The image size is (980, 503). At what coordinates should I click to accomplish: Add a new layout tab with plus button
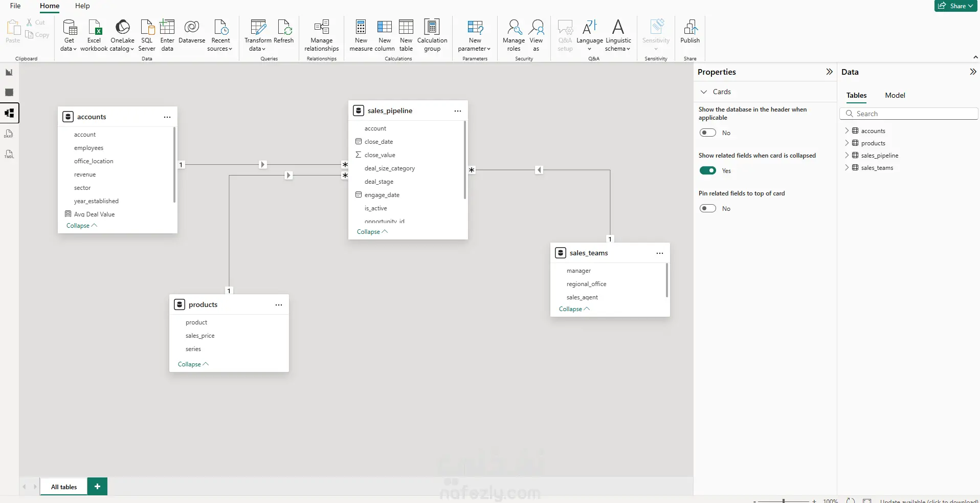97,487
